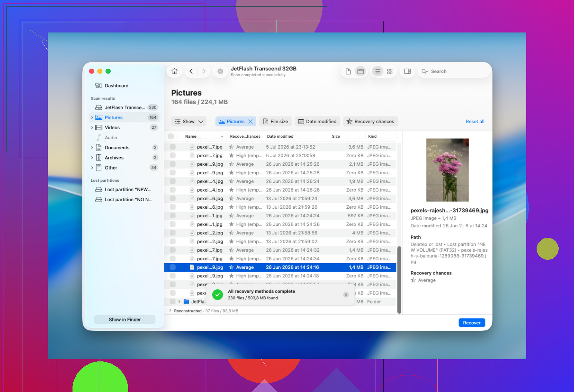The image size is (574, 392).
Task: Toggle the select-all header checkbox
Action: pos(171,136)
